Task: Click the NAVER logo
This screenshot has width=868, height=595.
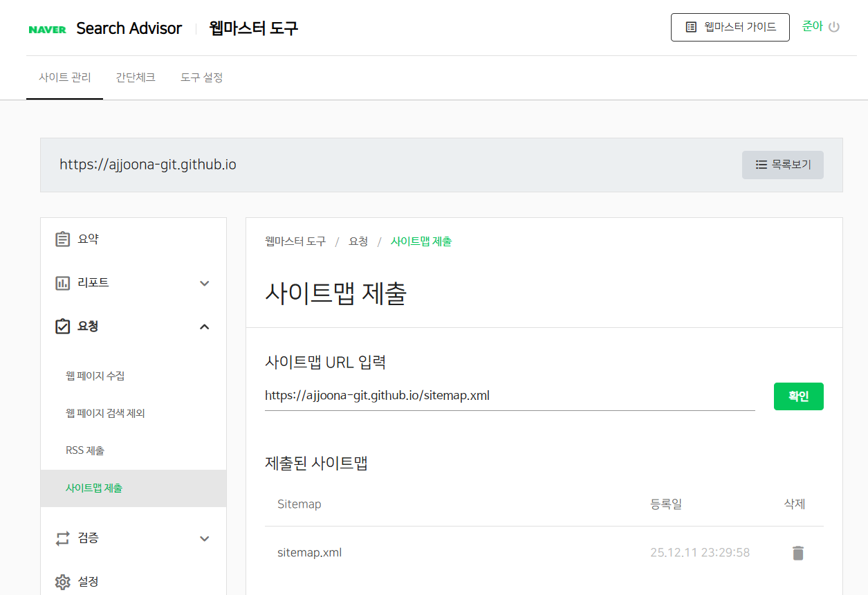Action: click(47, 29)
